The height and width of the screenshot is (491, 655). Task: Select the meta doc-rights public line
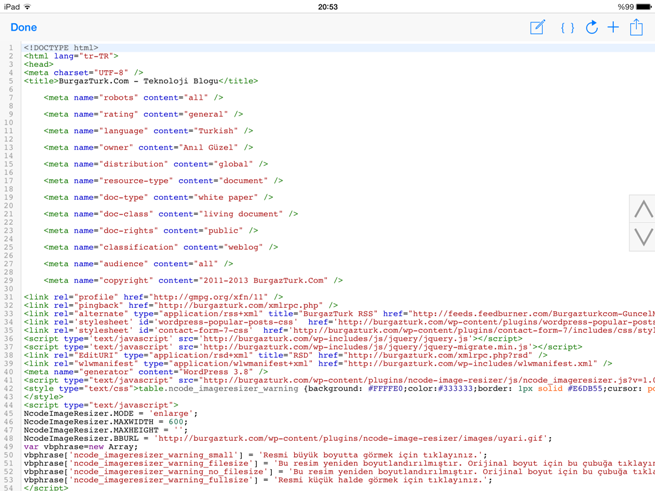point(151,231)
